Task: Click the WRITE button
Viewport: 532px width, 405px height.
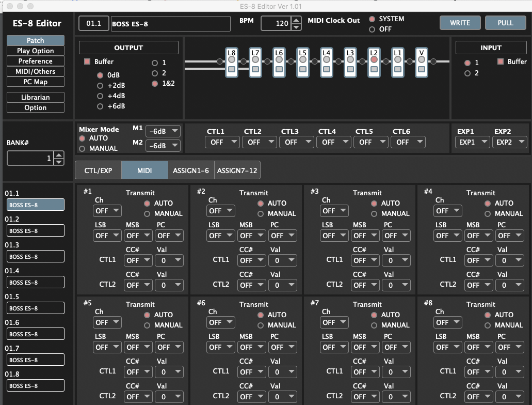Action: click(x=460, y=23)
